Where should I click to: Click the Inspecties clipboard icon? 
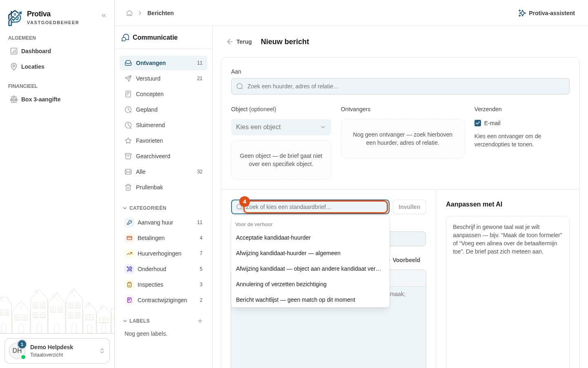click(x=129, y=285)
